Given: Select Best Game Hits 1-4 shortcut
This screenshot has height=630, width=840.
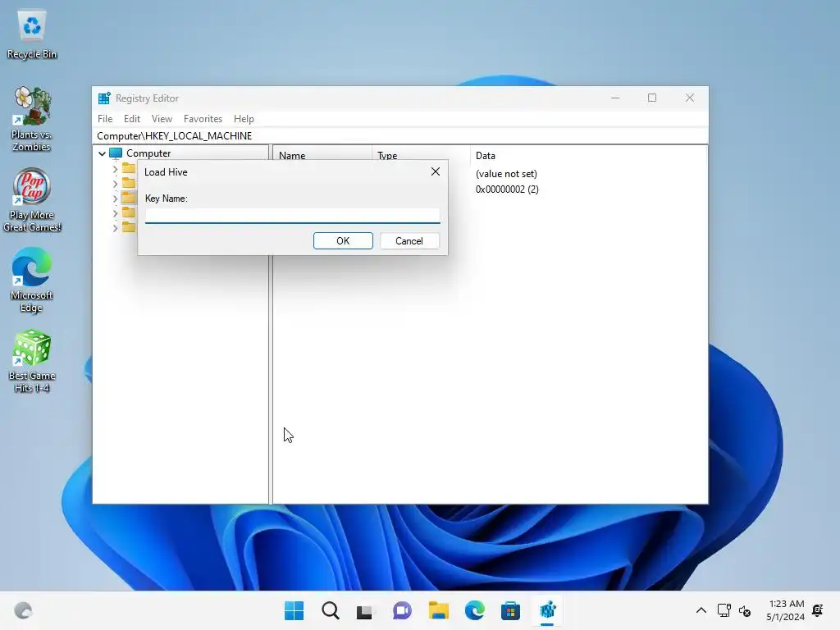Looking at the screenshot, I should 32,361.
